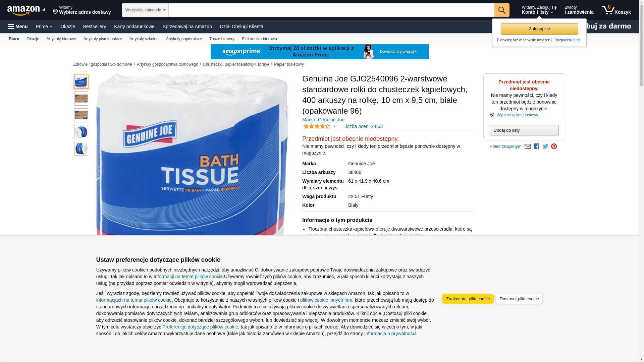Image resolution: width=644 pixels, height=362 pixels.
Task: Open Konto i listy account menu
Action: (x=539, y=10)
